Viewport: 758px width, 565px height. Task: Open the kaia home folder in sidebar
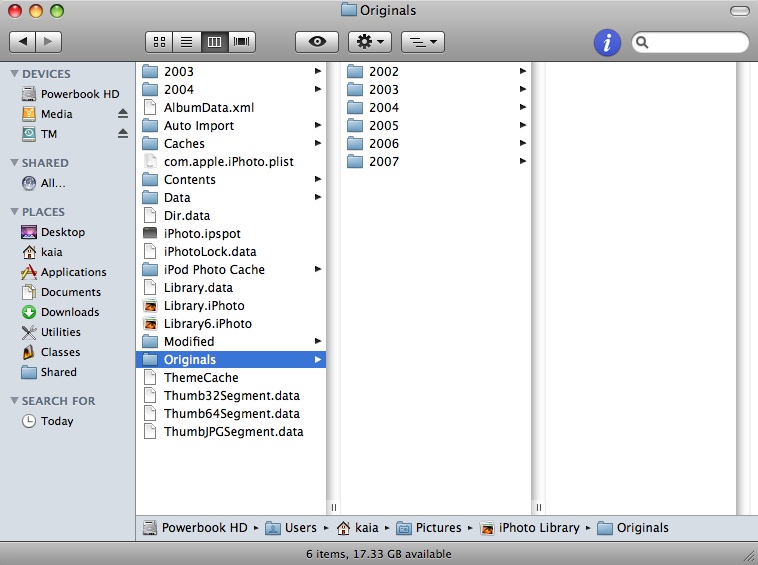(42, 252)
